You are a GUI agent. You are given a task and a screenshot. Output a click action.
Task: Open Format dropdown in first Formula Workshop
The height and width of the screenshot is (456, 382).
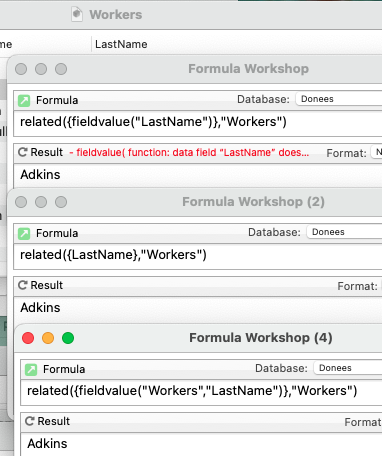point(377,152)
